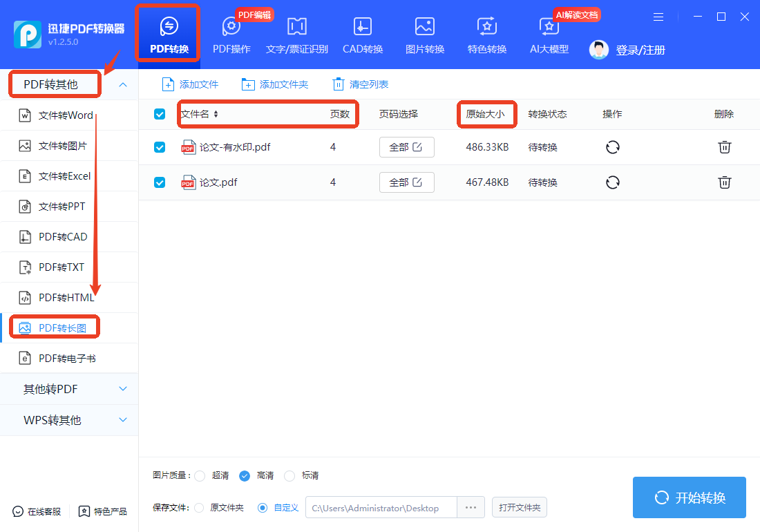
Task: Click the 文字/票证识别 icon
Action: pyautogui.click(x=296, y=27)
